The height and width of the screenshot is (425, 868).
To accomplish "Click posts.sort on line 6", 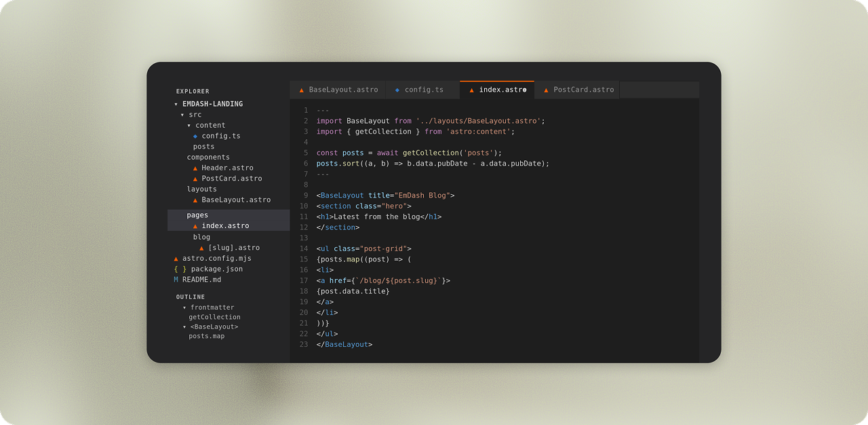I will click(x=338, y=164).
